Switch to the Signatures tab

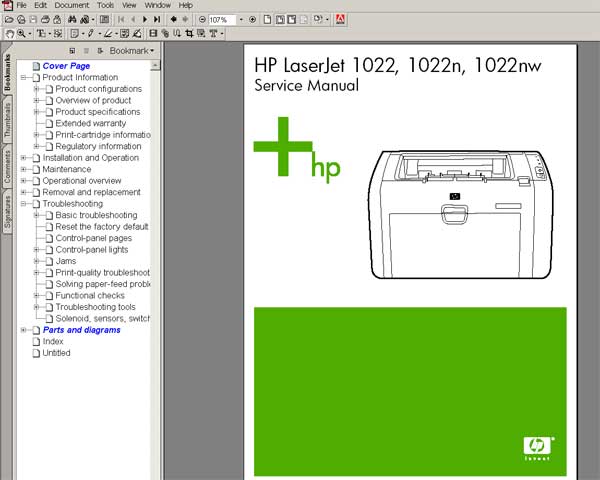7,212
